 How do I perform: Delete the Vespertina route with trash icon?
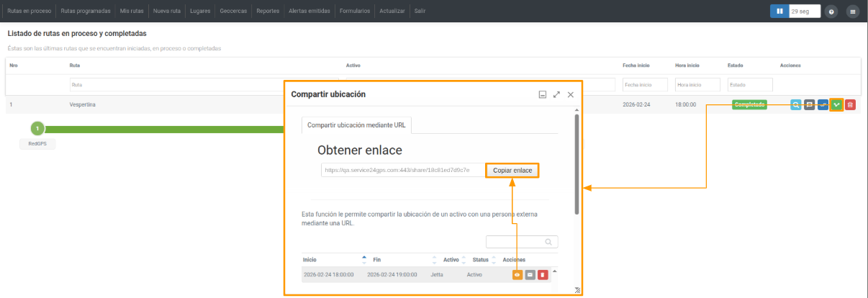[850, 104]
